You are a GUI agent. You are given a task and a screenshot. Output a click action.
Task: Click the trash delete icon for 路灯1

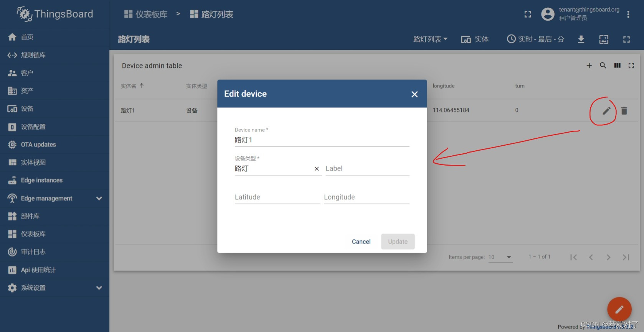[624, 111]
